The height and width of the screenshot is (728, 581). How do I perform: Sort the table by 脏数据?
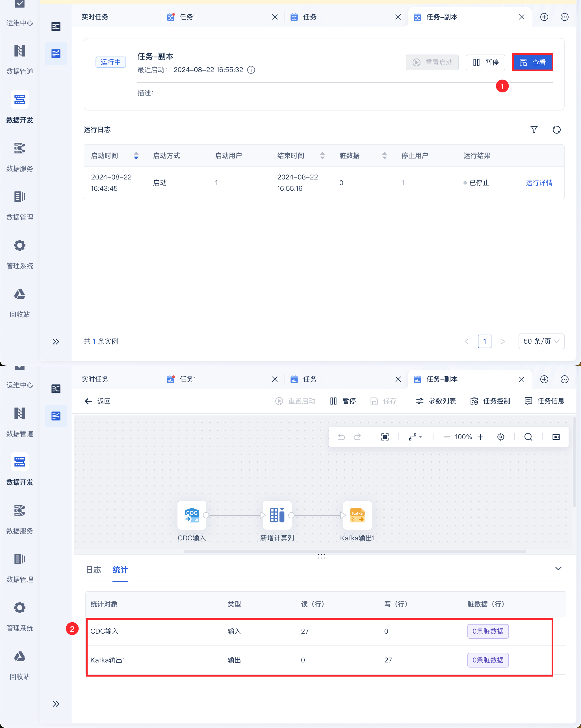tap(384, 156)
